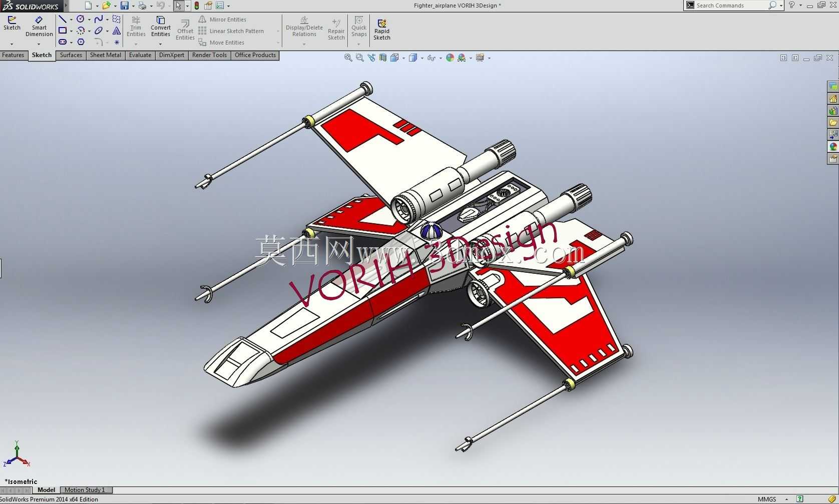Switch to the Office Products tab
Image resolution: width=839 pixels, height=504 pixels.
tap(255, 55)
